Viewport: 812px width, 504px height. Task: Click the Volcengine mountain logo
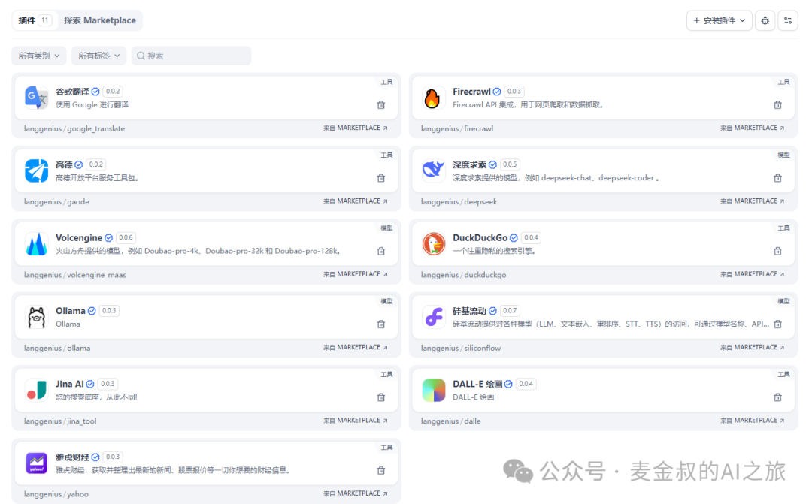tap(36, 243)
